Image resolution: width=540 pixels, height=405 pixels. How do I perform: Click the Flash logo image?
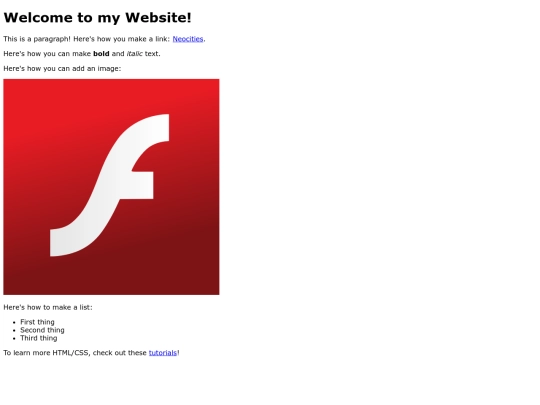(111, 187)
